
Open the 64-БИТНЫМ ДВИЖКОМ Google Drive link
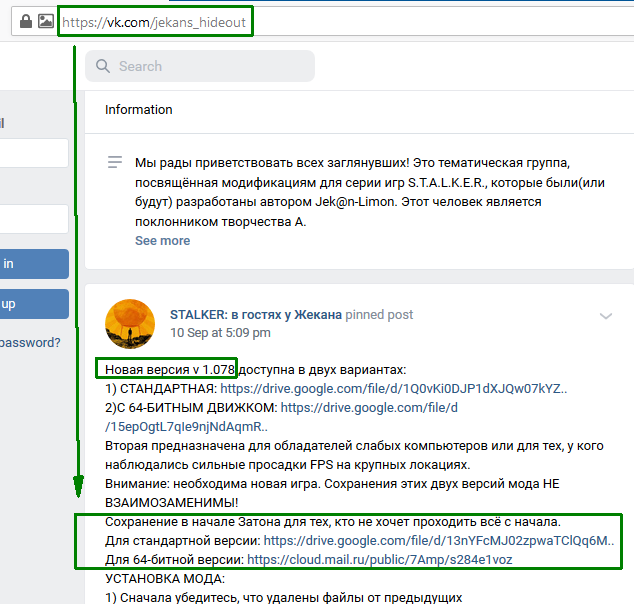pyautogui.click(x=281, y=417)
